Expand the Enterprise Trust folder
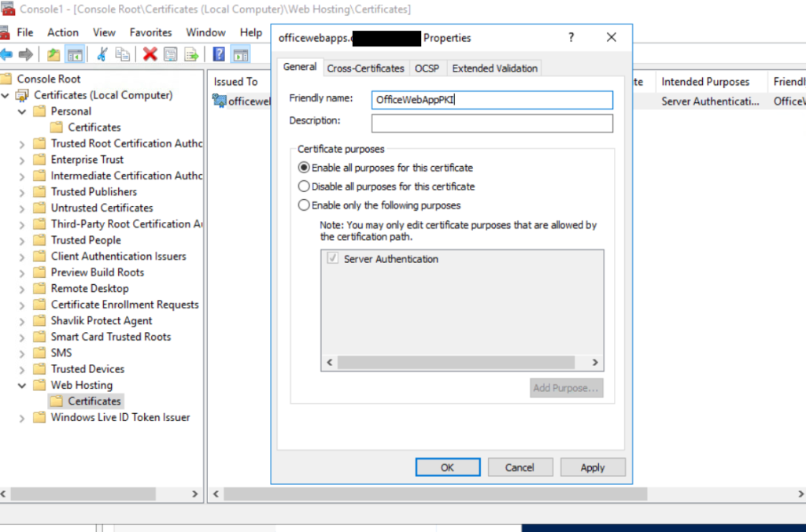Viewport: 806px width, 532px height. (x=21, y=160)
